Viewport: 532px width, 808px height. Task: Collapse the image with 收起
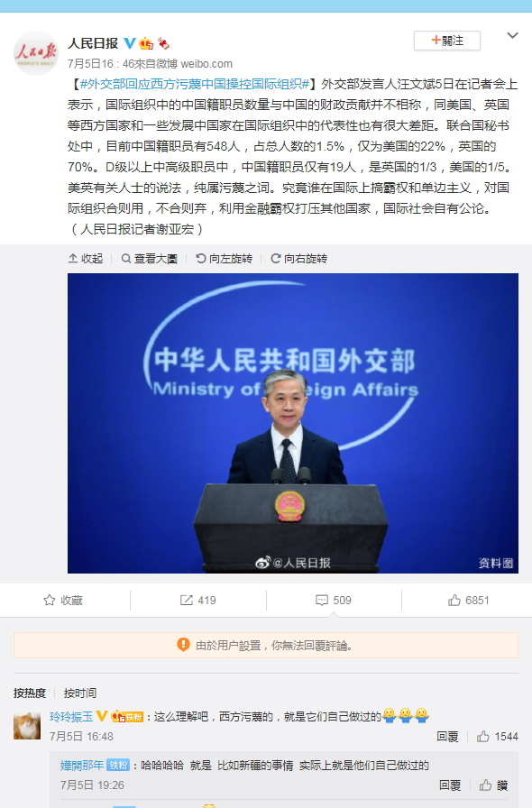(86, 258)
